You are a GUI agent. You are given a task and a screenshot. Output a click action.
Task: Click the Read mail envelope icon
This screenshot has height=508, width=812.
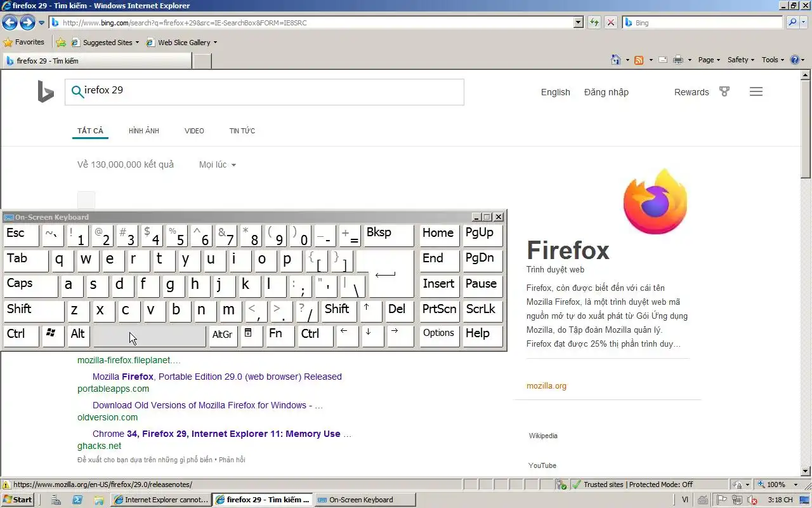(x=663, y=60)
